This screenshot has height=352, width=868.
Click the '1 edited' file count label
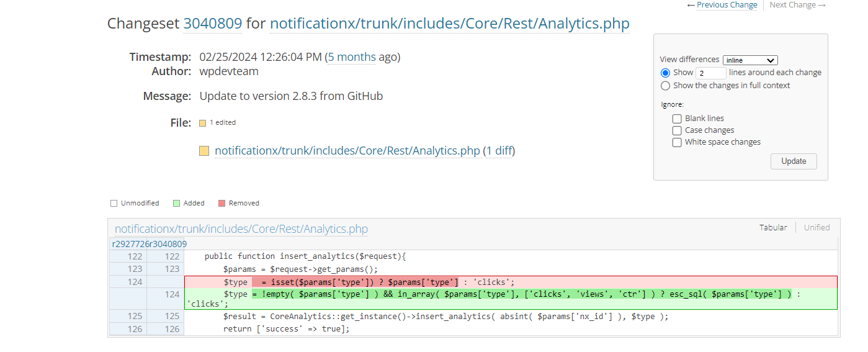tap(223, 123)
